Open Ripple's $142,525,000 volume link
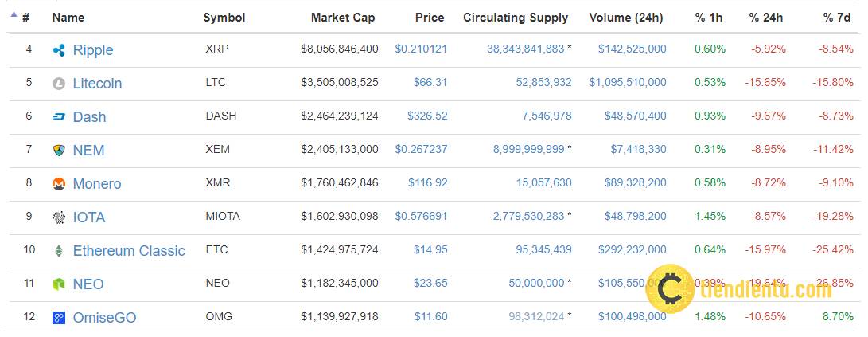The image size is (868, 337). (633, 49)
